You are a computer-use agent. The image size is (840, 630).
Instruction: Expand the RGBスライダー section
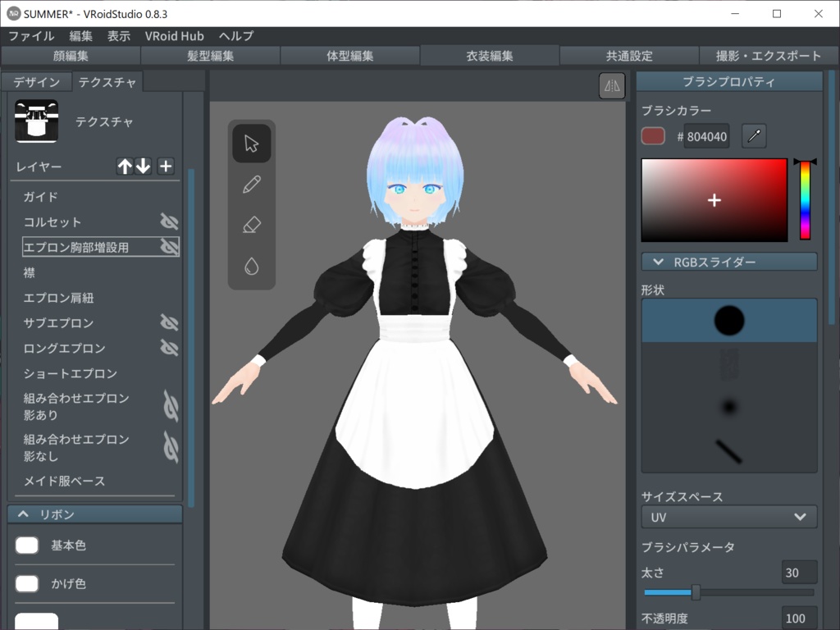point(728,261)
